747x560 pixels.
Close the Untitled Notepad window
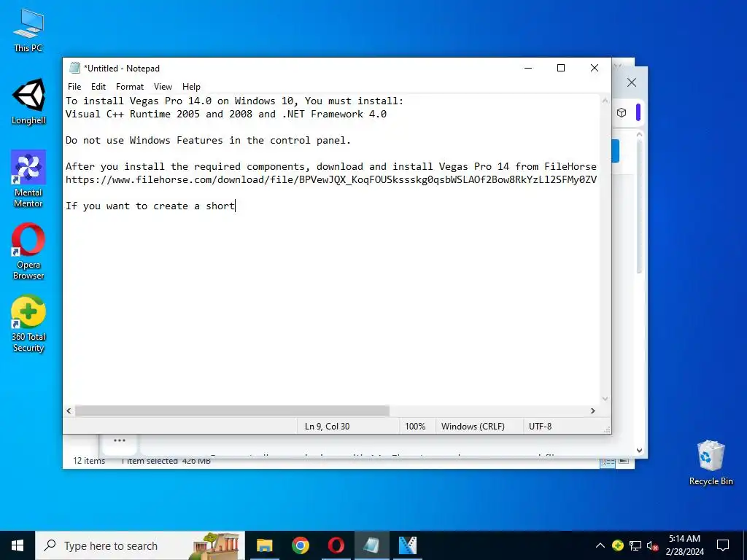point(594,68)
